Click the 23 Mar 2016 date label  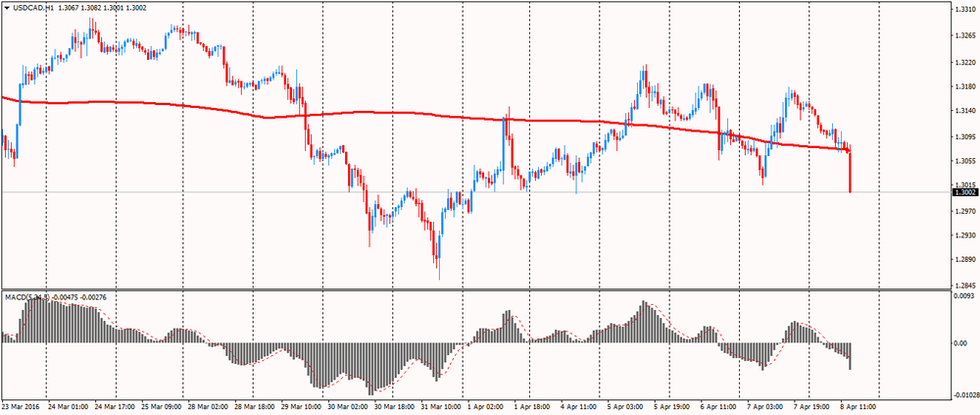(20, 405)
